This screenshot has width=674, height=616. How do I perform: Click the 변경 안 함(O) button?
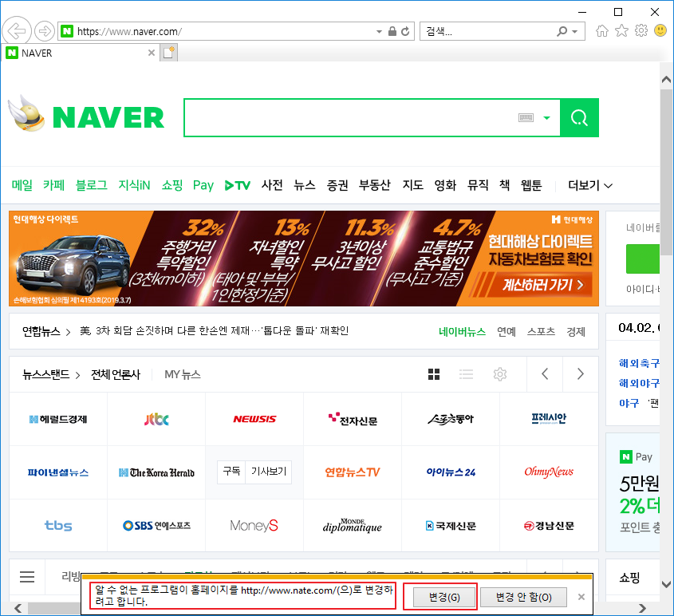tap(523, 597)
